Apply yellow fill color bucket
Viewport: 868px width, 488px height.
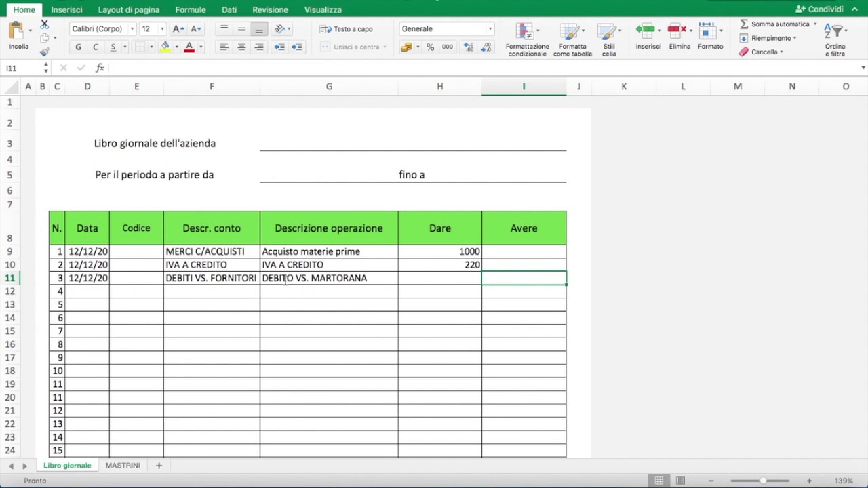coord(165,47)
